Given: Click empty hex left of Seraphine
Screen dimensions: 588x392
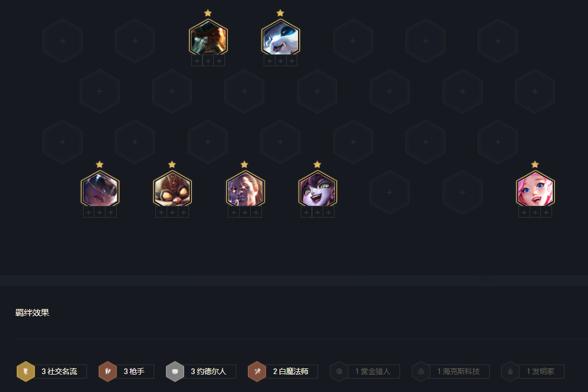Looking at the screenshot, I should (x=462, y=192).
